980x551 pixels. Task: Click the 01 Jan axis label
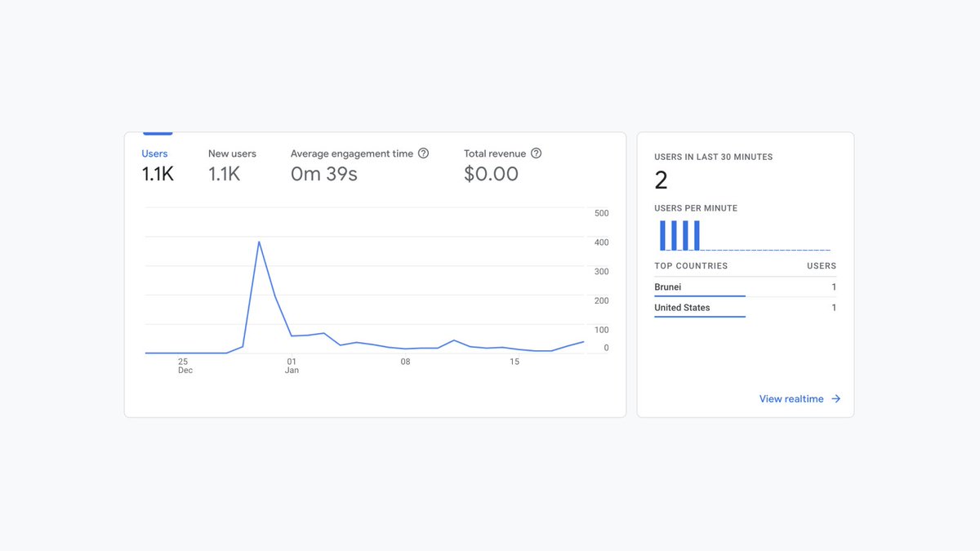(292, 366)
